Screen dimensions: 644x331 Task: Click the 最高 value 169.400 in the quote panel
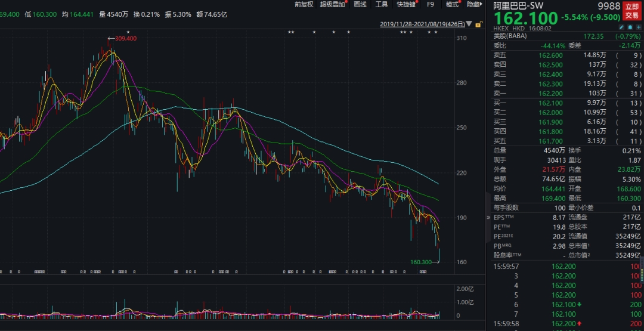coord(553,198)
